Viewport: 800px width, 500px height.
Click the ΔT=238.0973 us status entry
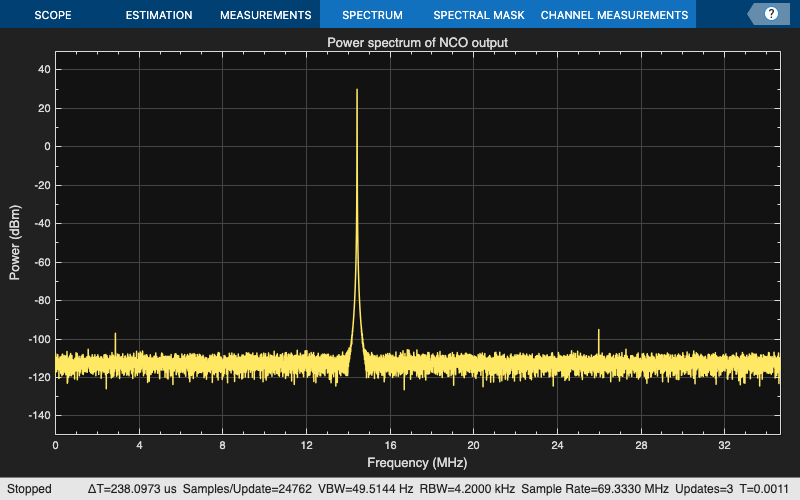point(132,489)
